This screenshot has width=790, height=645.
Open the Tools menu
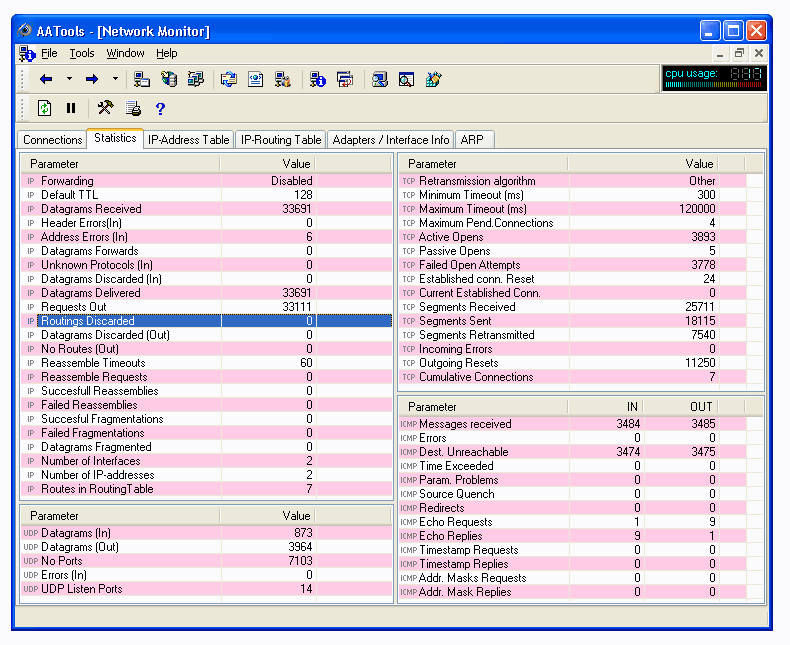(x=82, y=53)
